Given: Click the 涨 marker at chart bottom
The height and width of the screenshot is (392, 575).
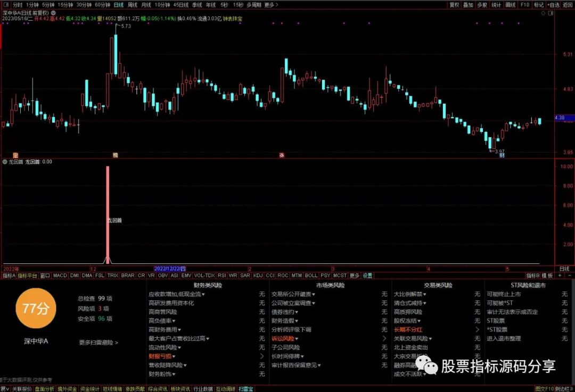Looking at the screenshot, I should [x=282, y=155].
